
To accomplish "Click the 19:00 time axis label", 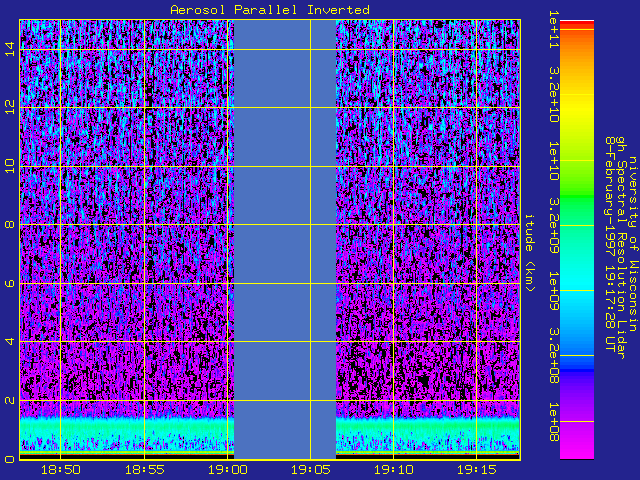I will pyautogui.click(x=227, y=470).
